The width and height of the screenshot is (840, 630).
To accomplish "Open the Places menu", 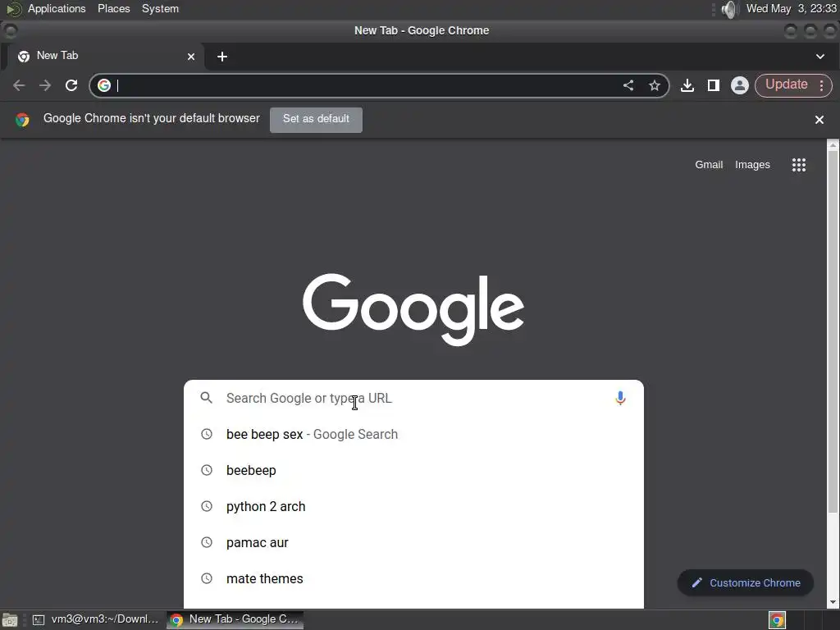I will [x=113, y=8].
